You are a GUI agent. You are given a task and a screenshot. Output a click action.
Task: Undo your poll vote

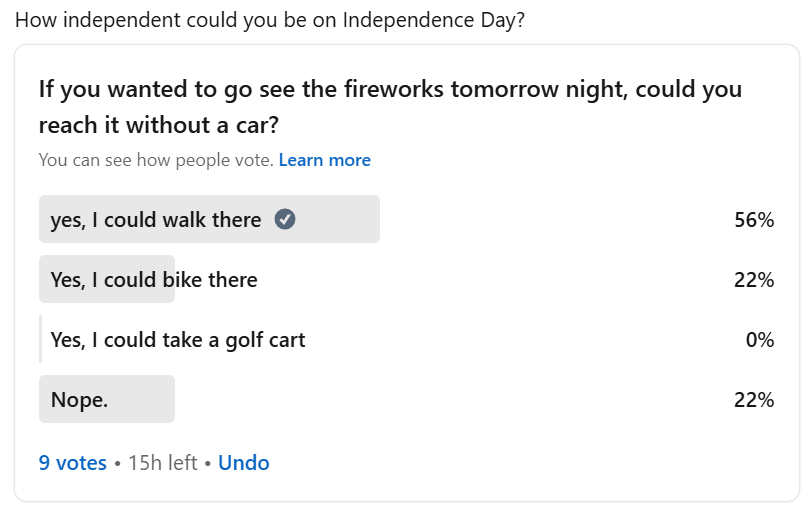tap(244, 463)
